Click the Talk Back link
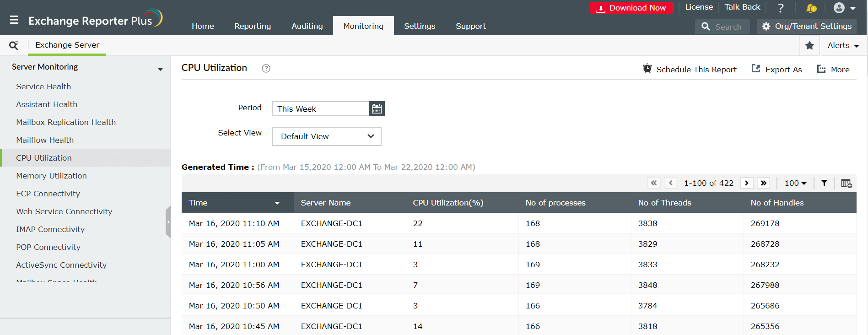This screenshot has width=868, height=335. (x=742, y=7)
